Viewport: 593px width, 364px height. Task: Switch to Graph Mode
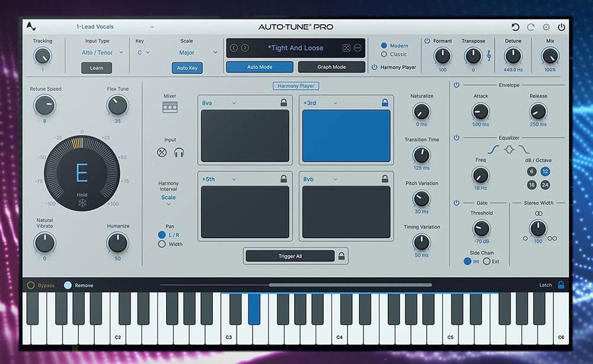pos(331,67)
